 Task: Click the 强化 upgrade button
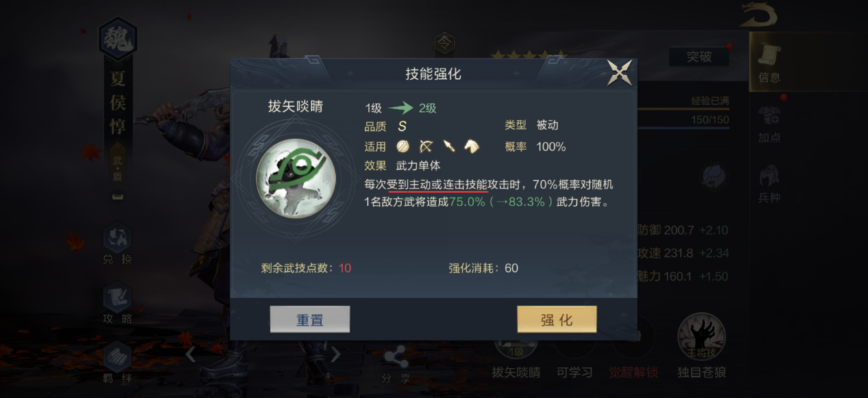point(557,320)
